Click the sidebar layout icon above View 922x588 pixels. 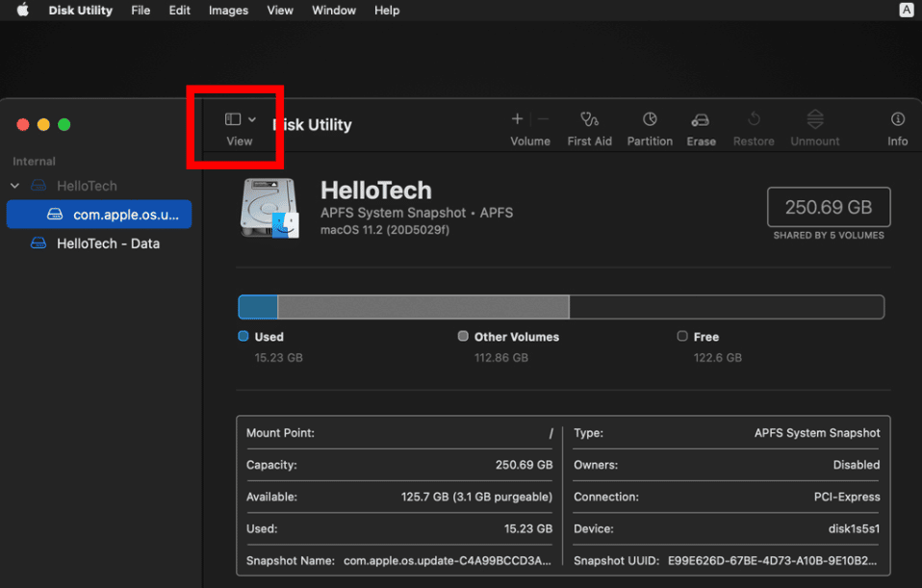(233, 119)
